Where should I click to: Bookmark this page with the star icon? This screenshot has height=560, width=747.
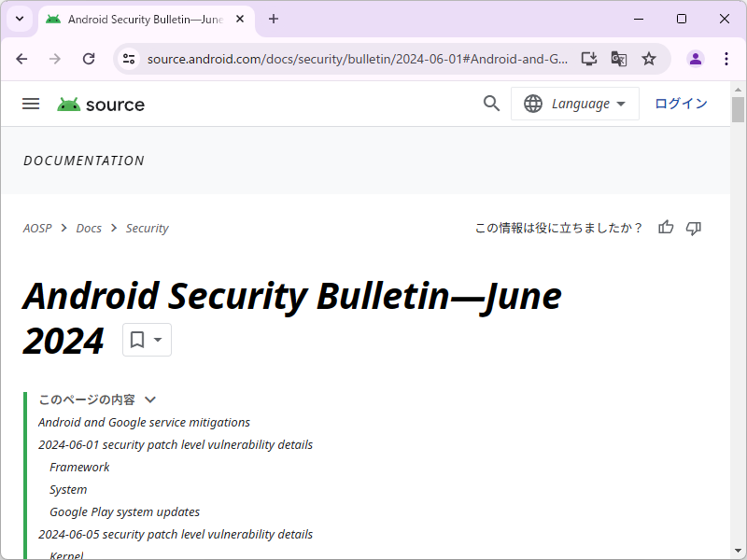tap(648, 58)
